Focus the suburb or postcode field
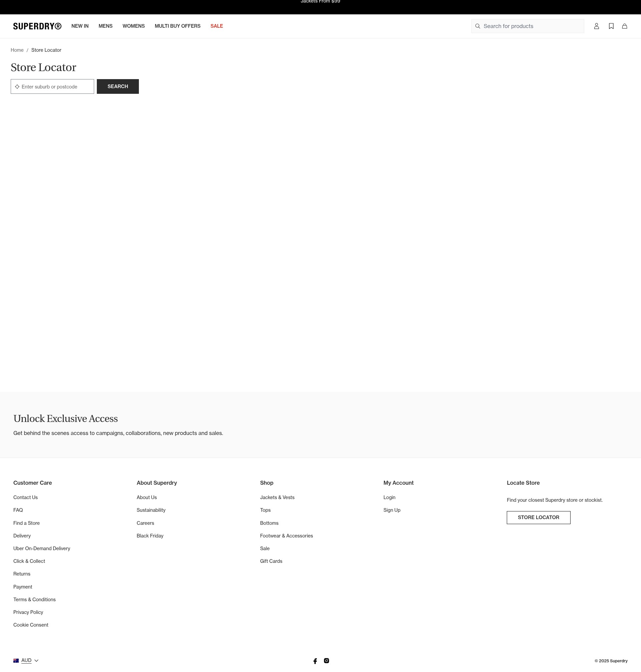This screenshot has width=641, height=672. [52, 86]
